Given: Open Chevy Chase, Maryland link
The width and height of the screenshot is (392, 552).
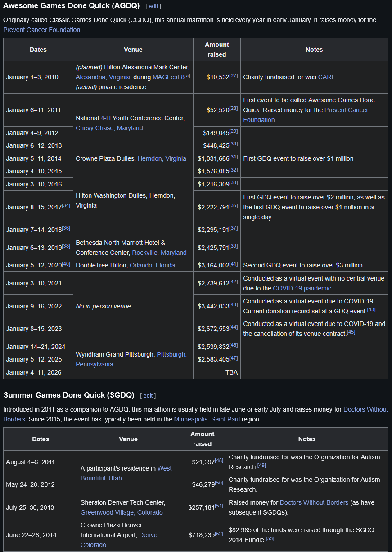Looking at the screenshot, I should pos(109,128).
